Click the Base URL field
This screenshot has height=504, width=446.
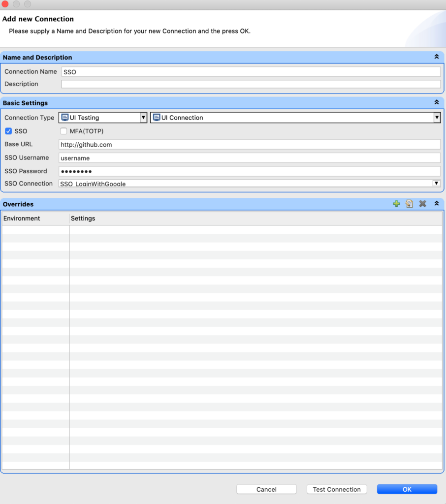250,145
